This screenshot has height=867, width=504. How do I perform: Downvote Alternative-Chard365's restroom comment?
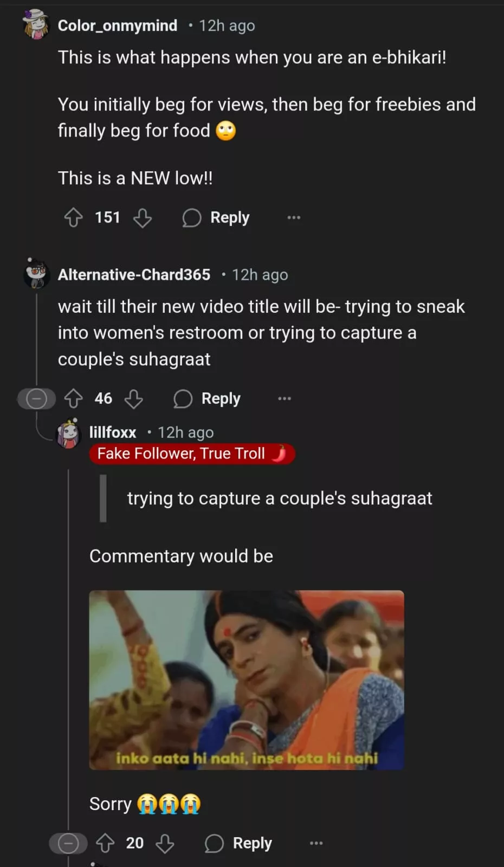pos(134,399)
